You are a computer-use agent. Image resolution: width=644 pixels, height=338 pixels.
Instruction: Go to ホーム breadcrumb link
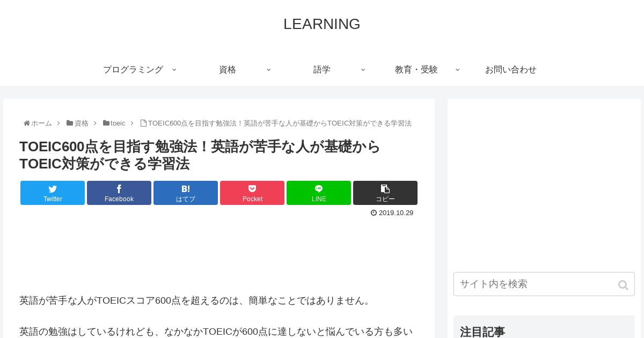[x=41, y=123]
